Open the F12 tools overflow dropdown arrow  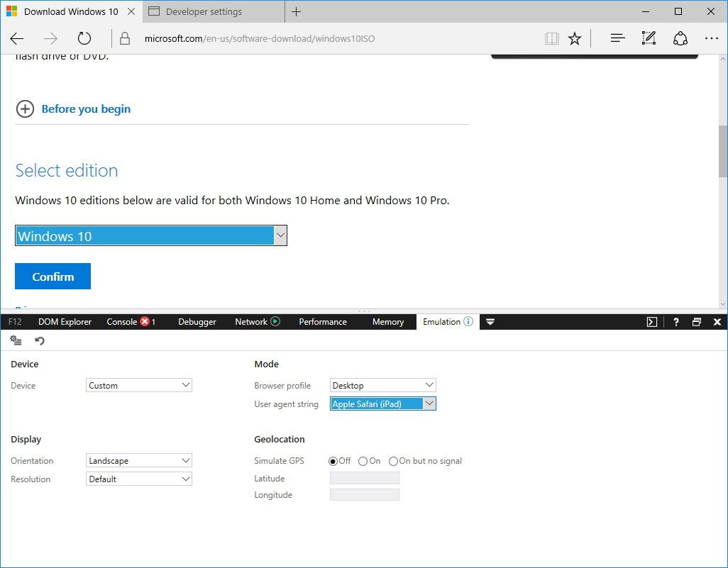(490, 322)
